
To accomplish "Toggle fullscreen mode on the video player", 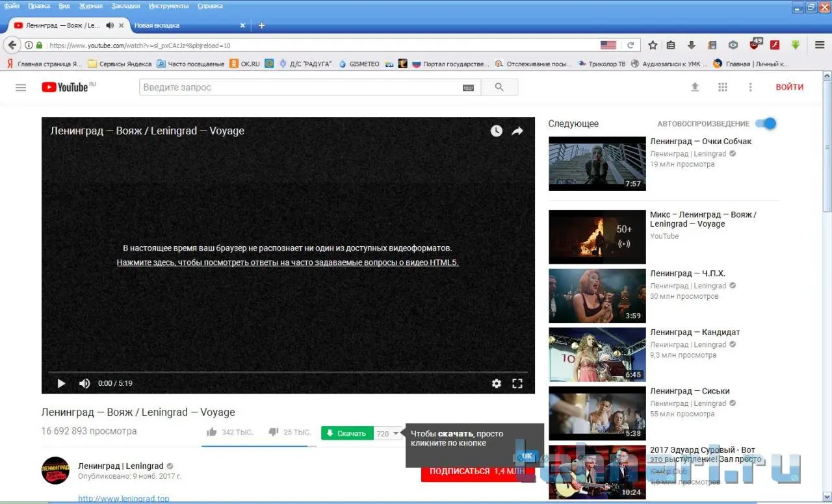I will (517, 383).
